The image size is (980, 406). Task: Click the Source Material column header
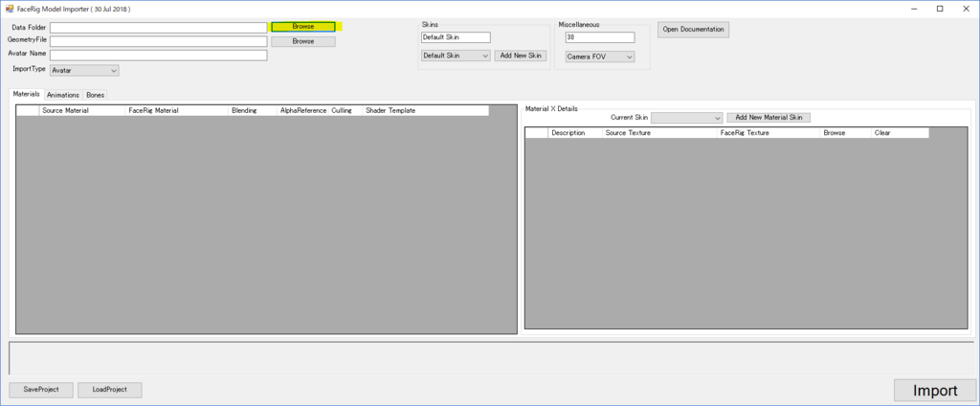coord(82,111)
